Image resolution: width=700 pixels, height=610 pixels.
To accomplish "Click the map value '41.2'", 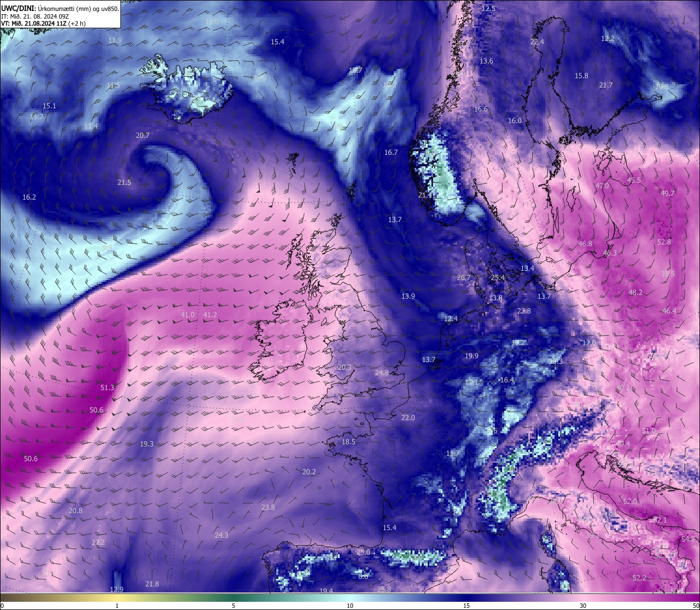I will [210, 315].
